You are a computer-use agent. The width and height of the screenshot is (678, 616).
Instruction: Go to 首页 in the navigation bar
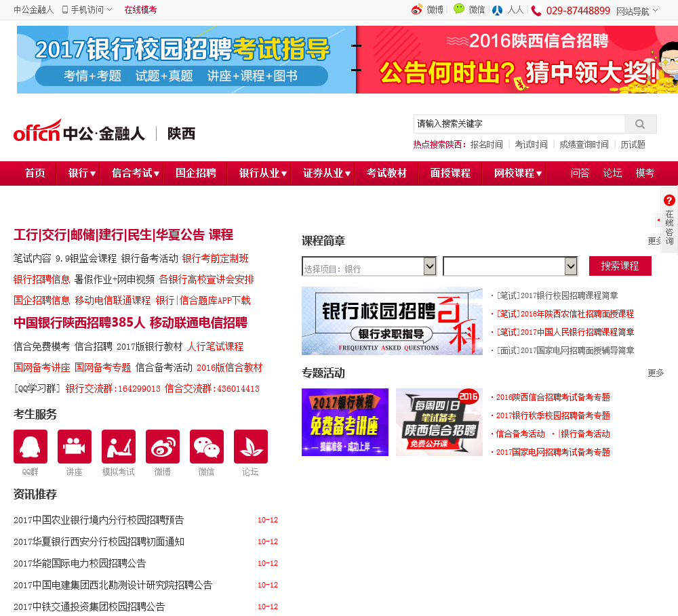point(35,173)
